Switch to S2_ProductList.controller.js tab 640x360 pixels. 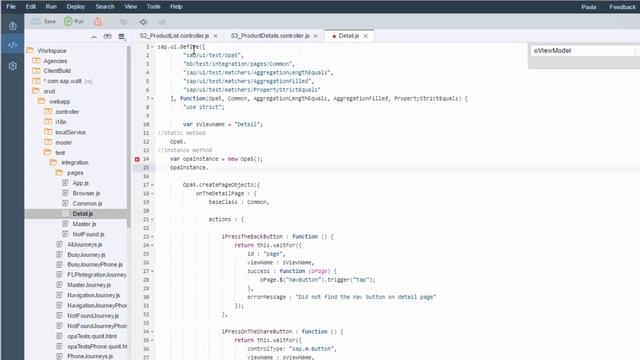174,36
